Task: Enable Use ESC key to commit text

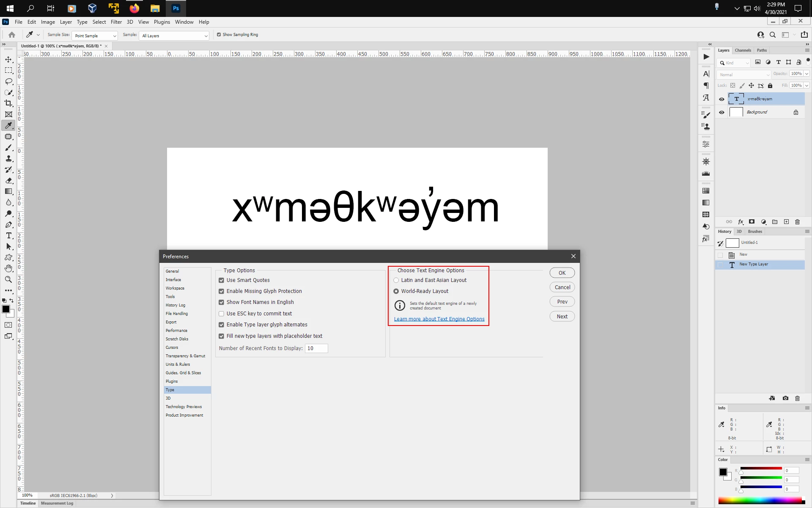Action: tap(221, 314)
